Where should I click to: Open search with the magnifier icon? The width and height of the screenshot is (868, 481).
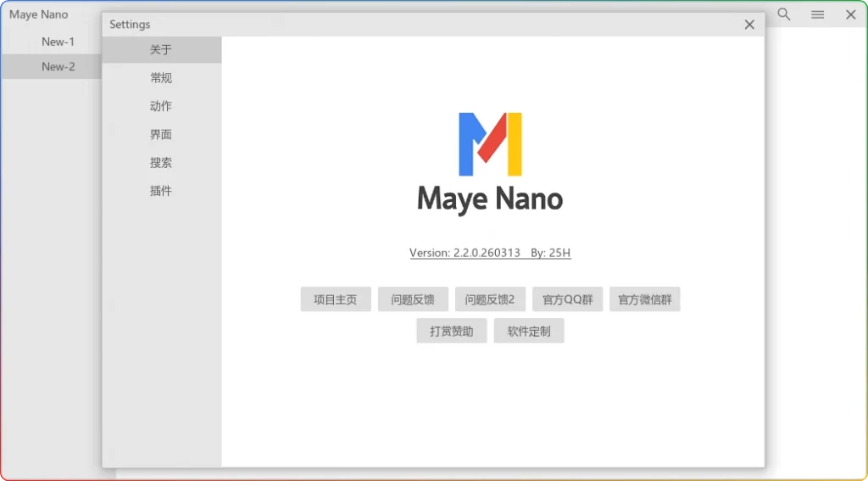click(784, 14)
